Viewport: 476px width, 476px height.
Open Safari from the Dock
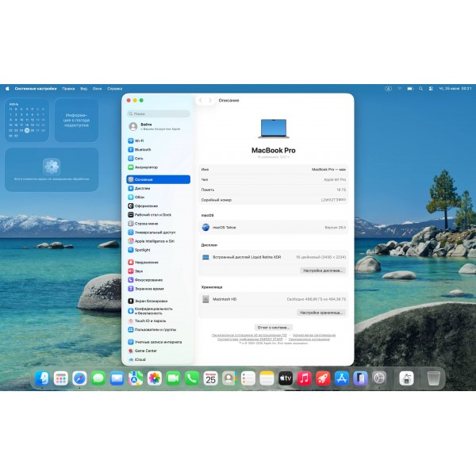click(79, 378)
